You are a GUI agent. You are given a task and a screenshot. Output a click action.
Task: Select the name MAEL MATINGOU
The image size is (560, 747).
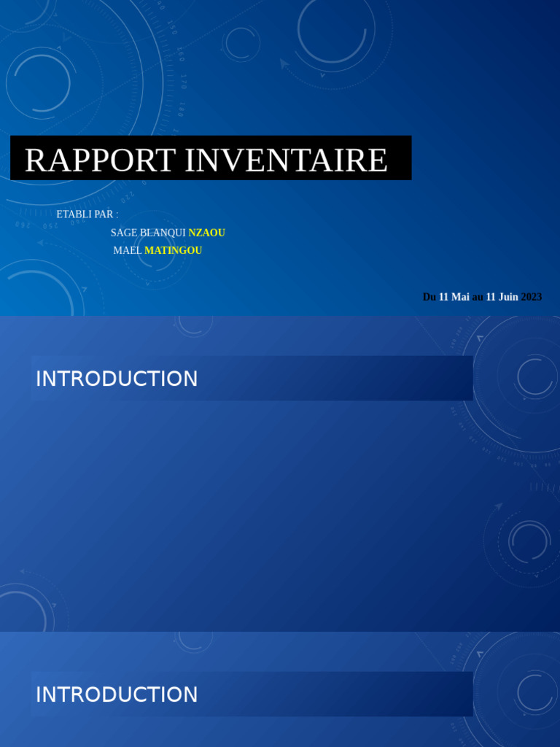[x=157, y=250]
